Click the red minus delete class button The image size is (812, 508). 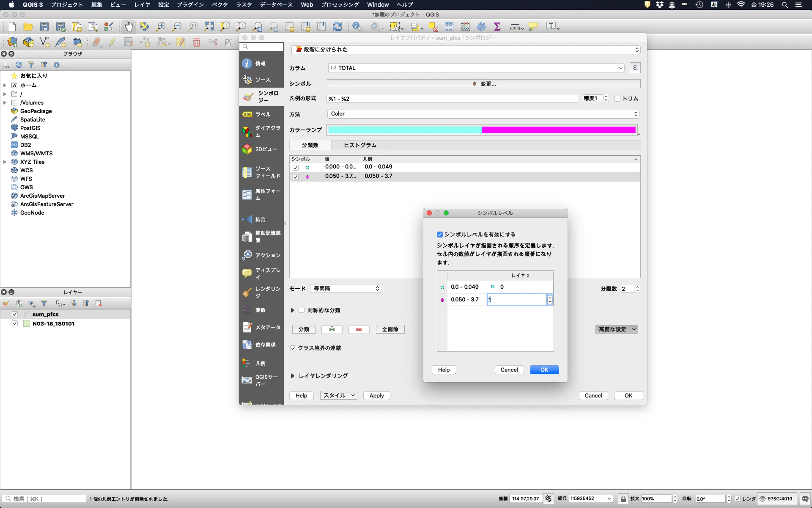359,329
